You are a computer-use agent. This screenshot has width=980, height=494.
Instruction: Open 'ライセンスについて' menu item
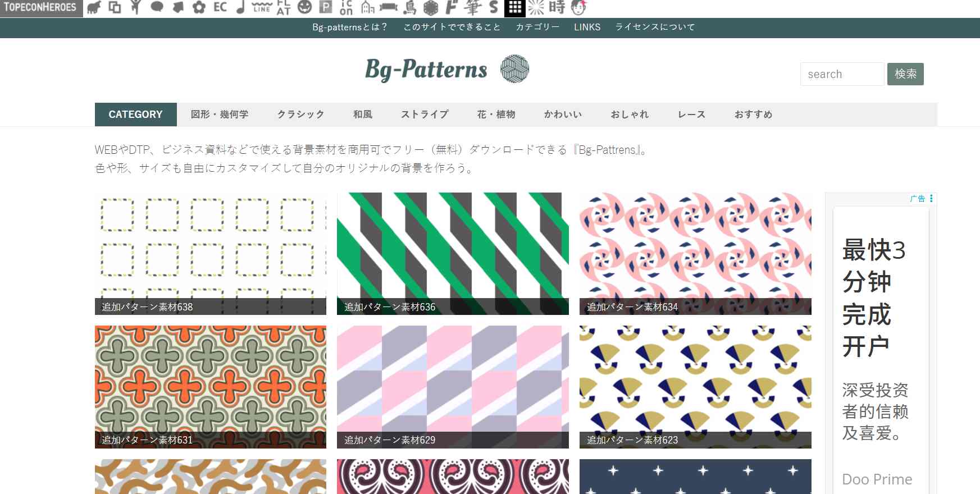[x=655, y=27]
